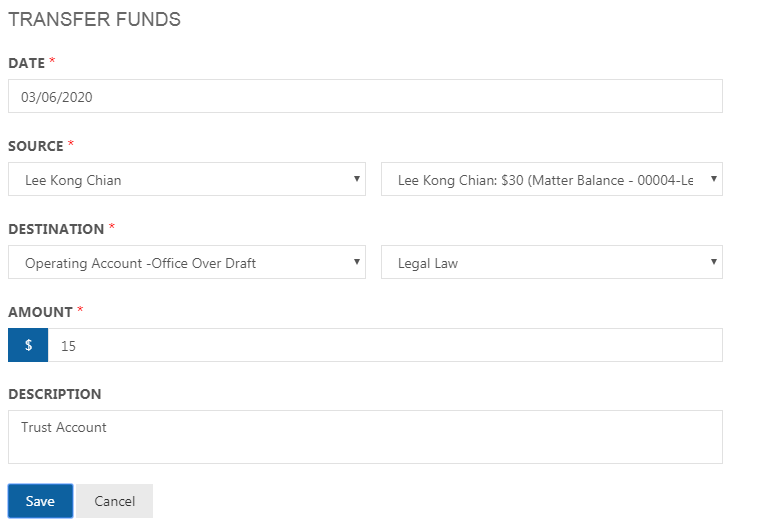Click the TRANSFER FUNDS heading
Viewport: 773px width, 528px height.
click(x=95, y=20)
